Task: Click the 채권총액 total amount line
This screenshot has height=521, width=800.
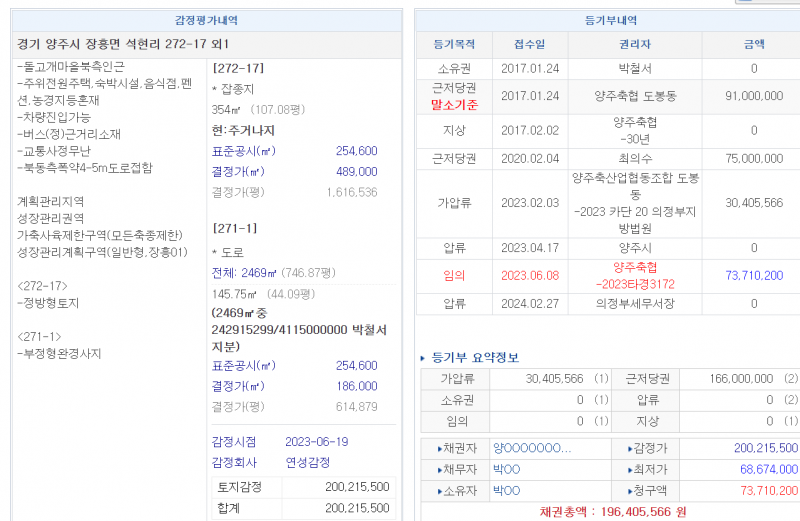Action: 612,511
